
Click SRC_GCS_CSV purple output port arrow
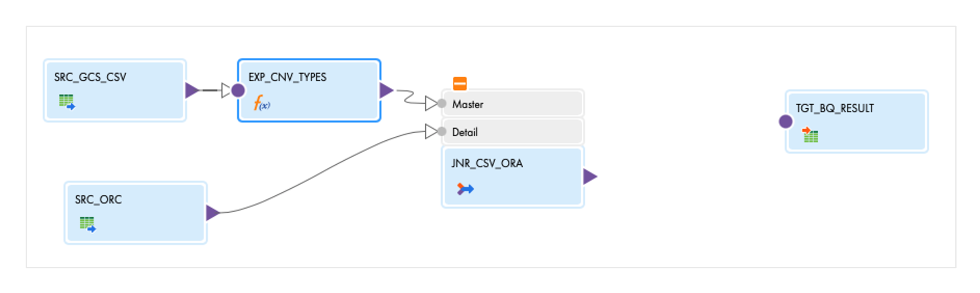point(192,90)
